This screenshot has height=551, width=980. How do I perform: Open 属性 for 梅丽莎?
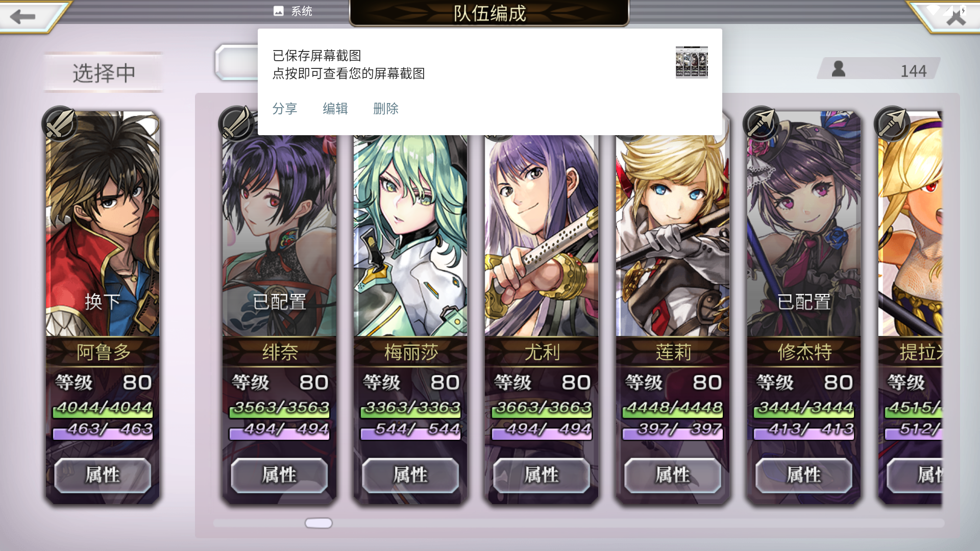click(410, 475)
